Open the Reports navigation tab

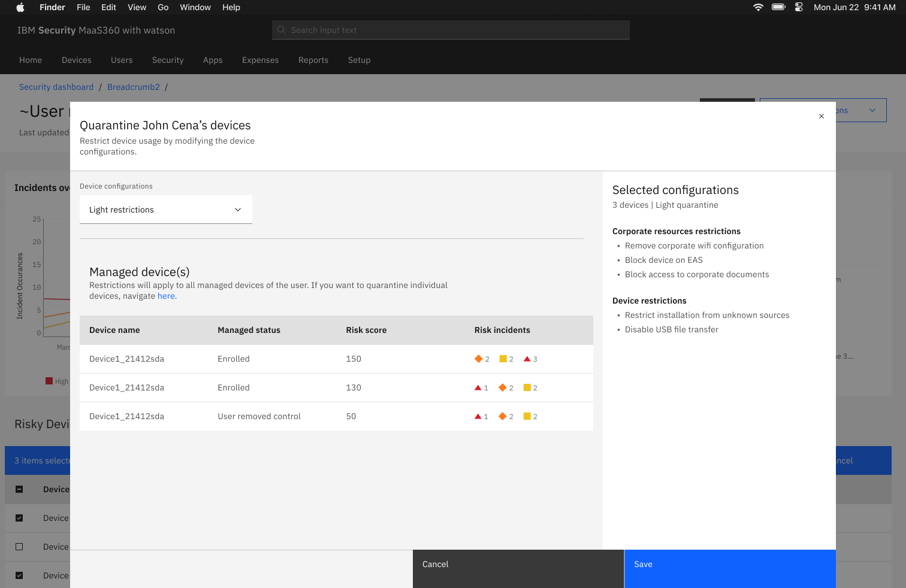[x=313, y=60]
